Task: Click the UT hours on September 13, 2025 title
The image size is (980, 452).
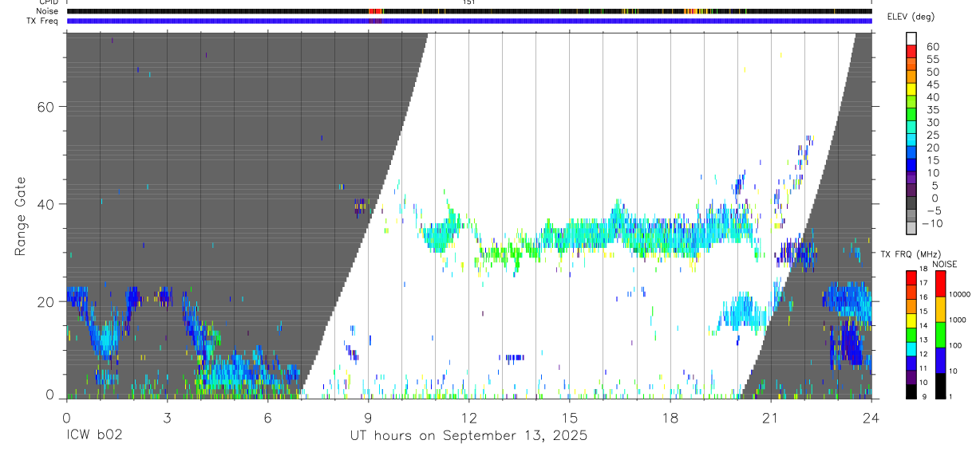Action: click(468, 436)
